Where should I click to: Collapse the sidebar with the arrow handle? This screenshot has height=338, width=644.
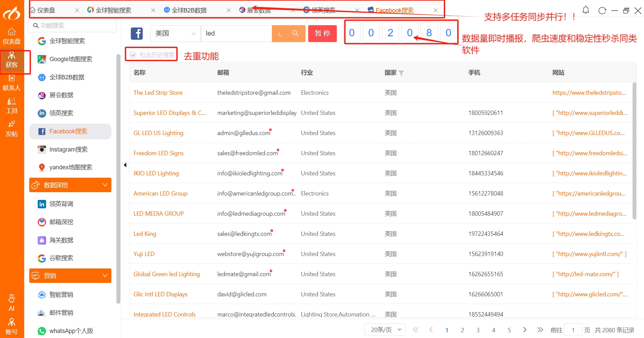[125, 165]
